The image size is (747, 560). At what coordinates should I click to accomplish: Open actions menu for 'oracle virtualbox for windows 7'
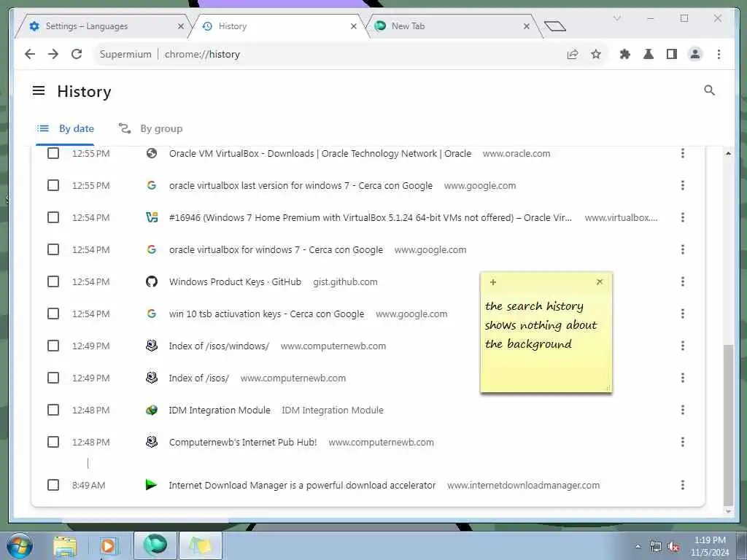[x=683, y=249]
